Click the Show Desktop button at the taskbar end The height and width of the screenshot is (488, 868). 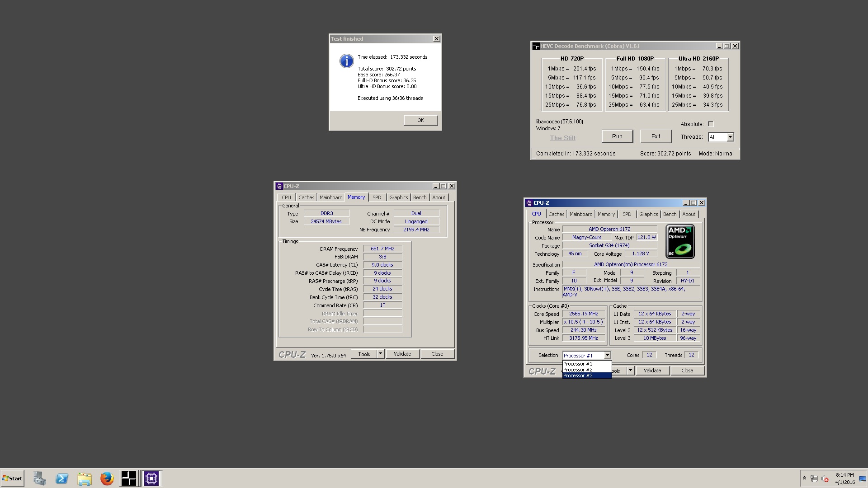pyautogui.click(x=863, y=479)
